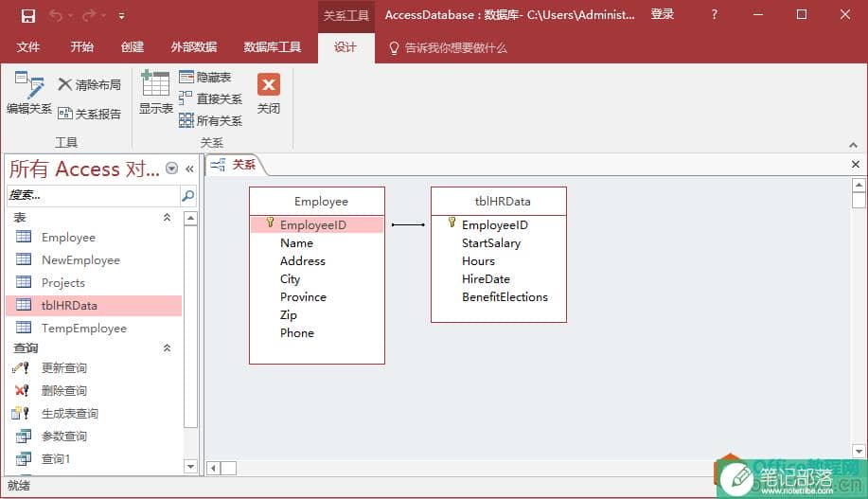The width and height of the screenshot is (868, 499).
Task: Click 清除布局 in the ribbon
Action: [90, 84]
